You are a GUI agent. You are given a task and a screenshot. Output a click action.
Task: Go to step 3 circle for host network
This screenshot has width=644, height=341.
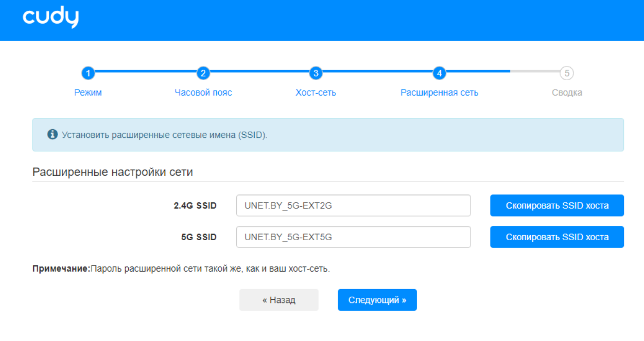[316, 73]
